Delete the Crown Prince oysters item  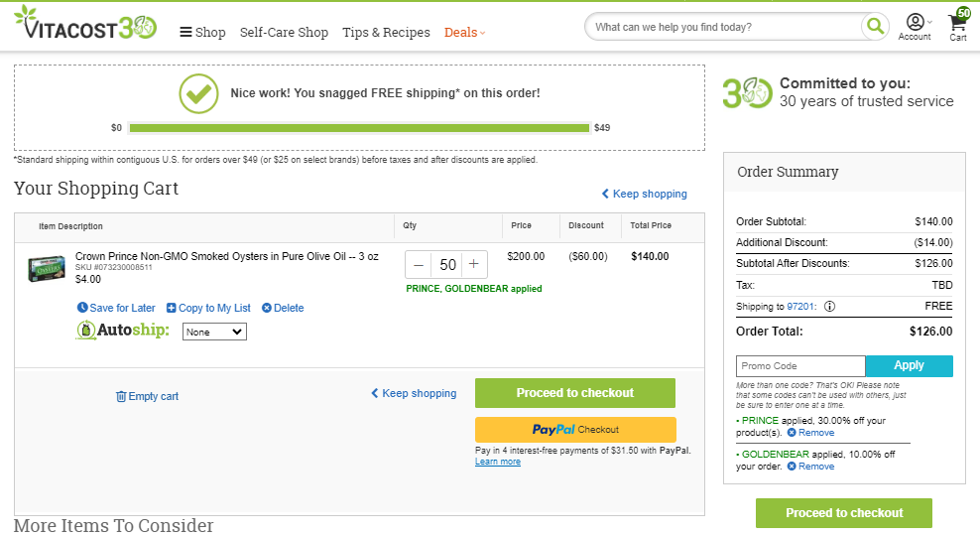point(283,308)
